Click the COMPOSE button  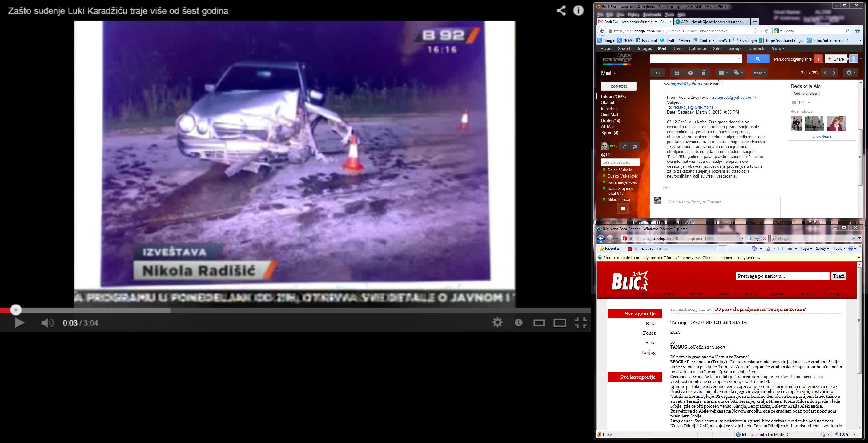(619, 86)
